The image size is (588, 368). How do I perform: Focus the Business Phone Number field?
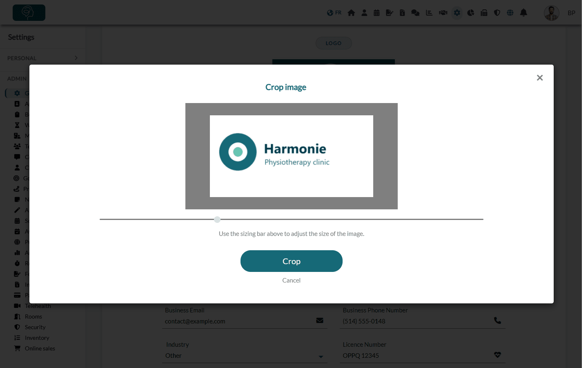coord(423,321)
